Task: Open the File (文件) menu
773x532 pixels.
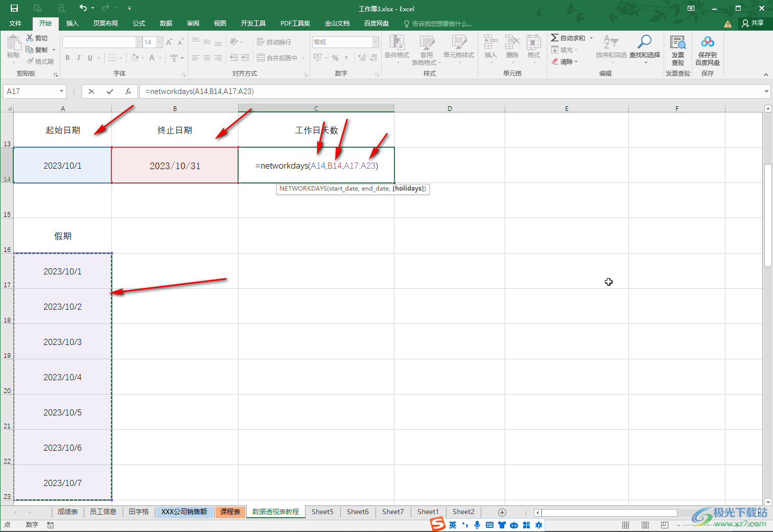Action: coord(15,23)
